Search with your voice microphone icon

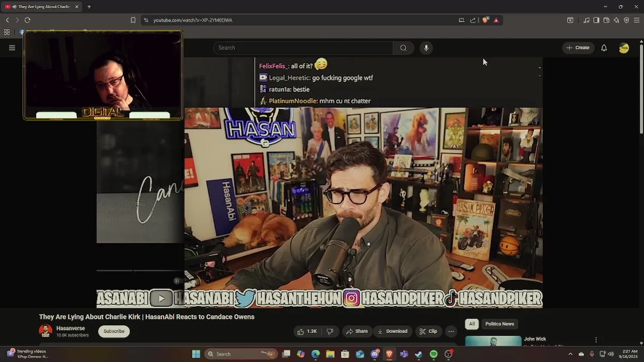click(x=426, y=48)
